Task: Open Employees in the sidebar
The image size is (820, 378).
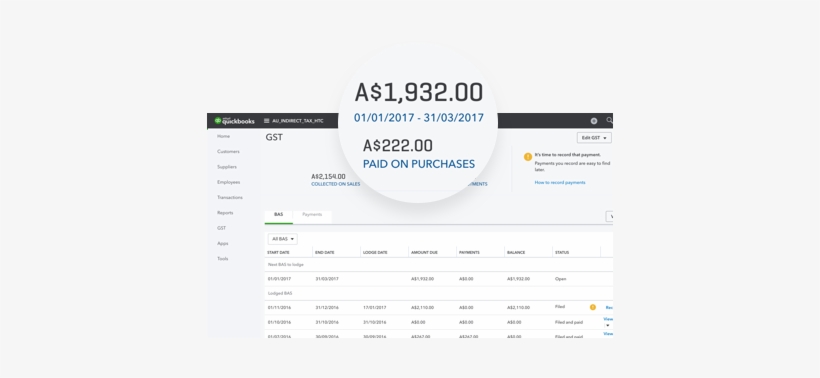Action: point(229,182)
